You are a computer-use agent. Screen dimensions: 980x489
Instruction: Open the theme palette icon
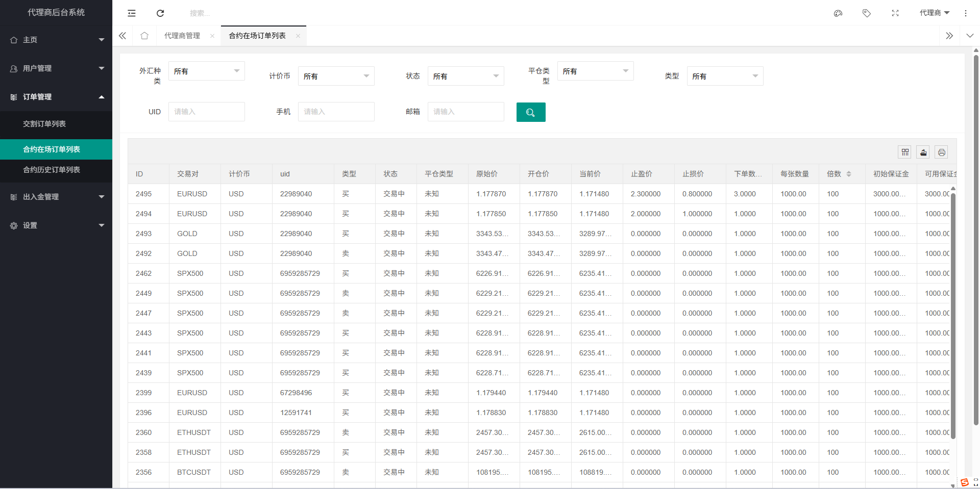(838, 13)
